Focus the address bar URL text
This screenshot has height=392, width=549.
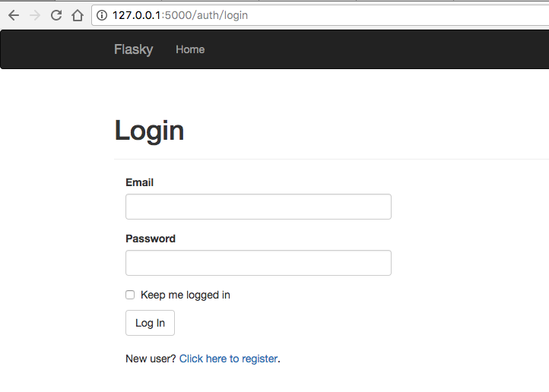(x=179, y=15)
